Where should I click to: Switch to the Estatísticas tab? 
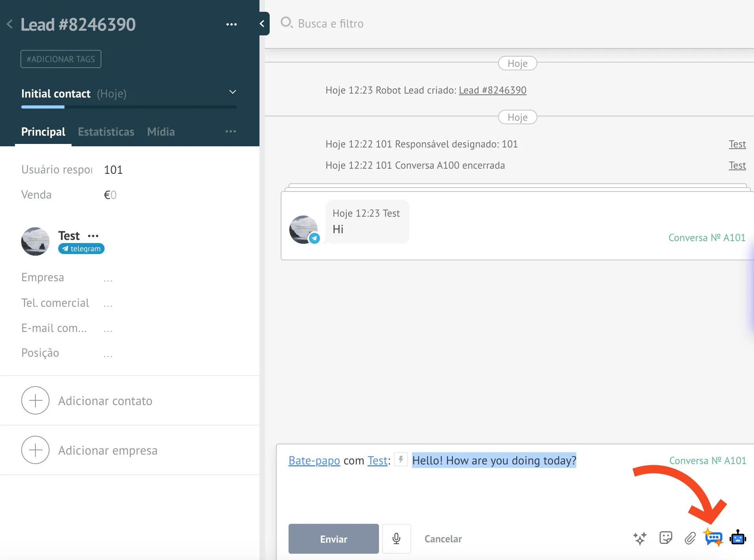tap(106, 132)
